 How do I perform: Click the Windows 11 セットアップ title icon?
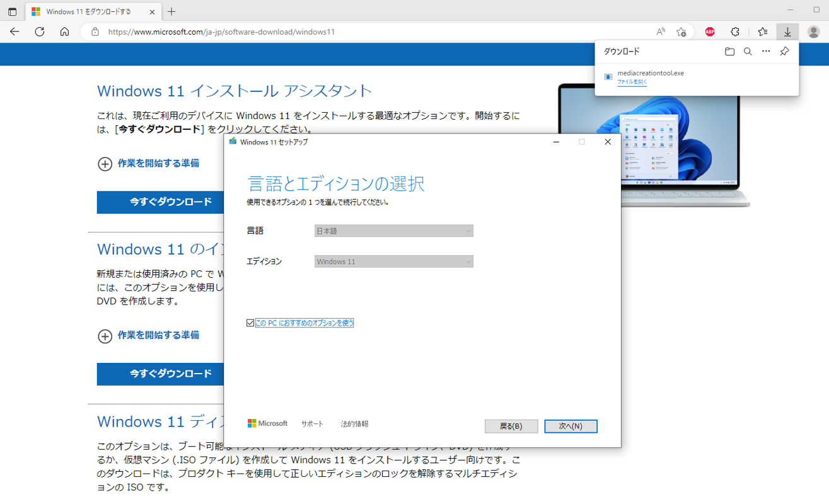[x=233, y=142]
